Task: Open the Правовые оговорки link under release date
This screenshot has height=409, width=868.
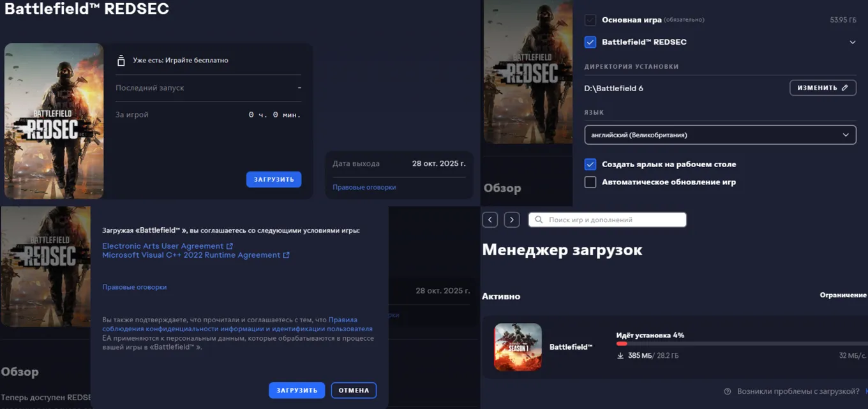Action: pyautogui.click(x=364, y=187)
